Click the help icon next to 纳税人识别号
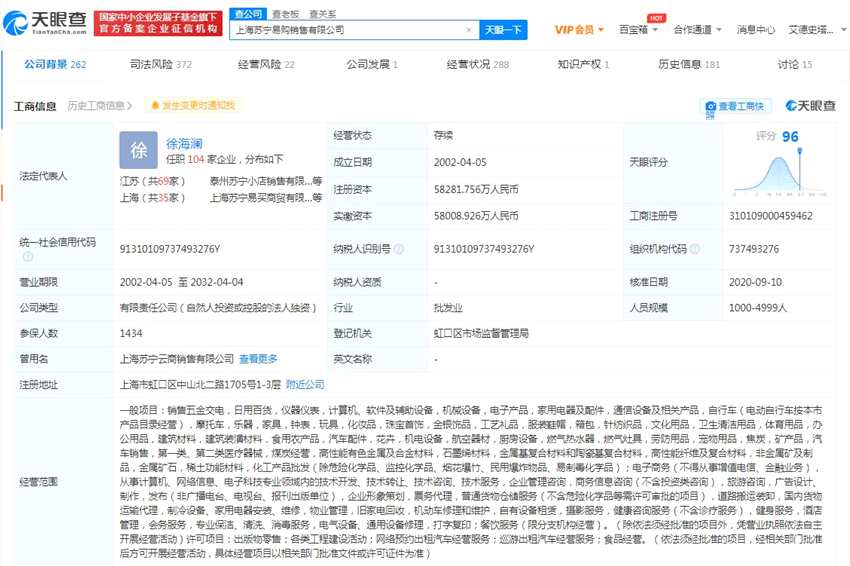The image size is (850, 566). click(398, 249)
